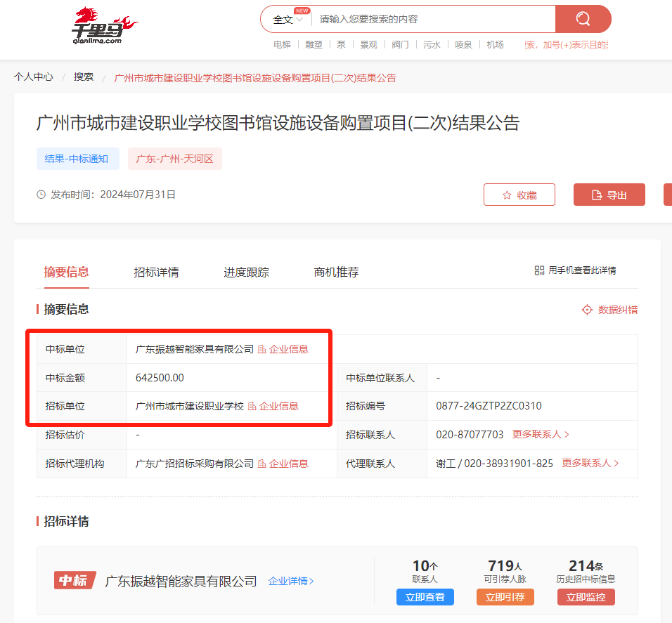Click the 收藏 favorite button
This screenshot has width=672, height=623.
pos(519,195)
